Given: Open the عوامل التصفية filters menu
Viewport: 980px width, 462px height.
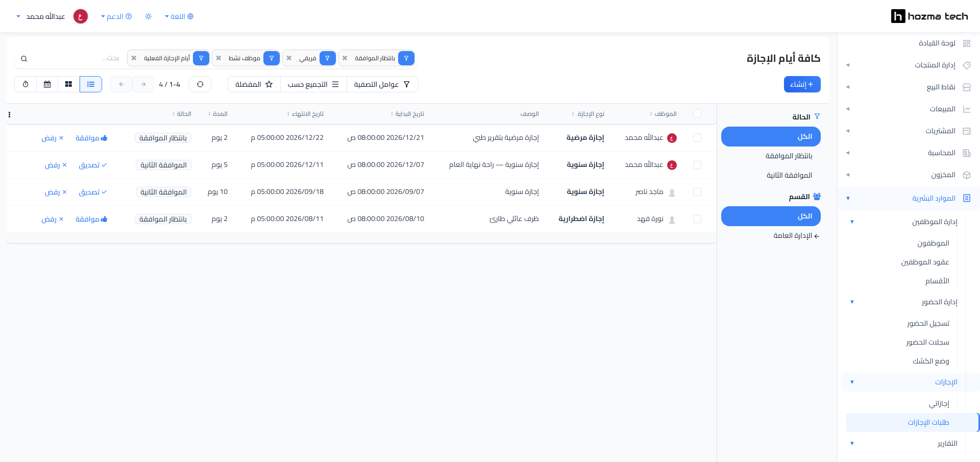Looking at the screenshot, I should [x=382, y=84].
